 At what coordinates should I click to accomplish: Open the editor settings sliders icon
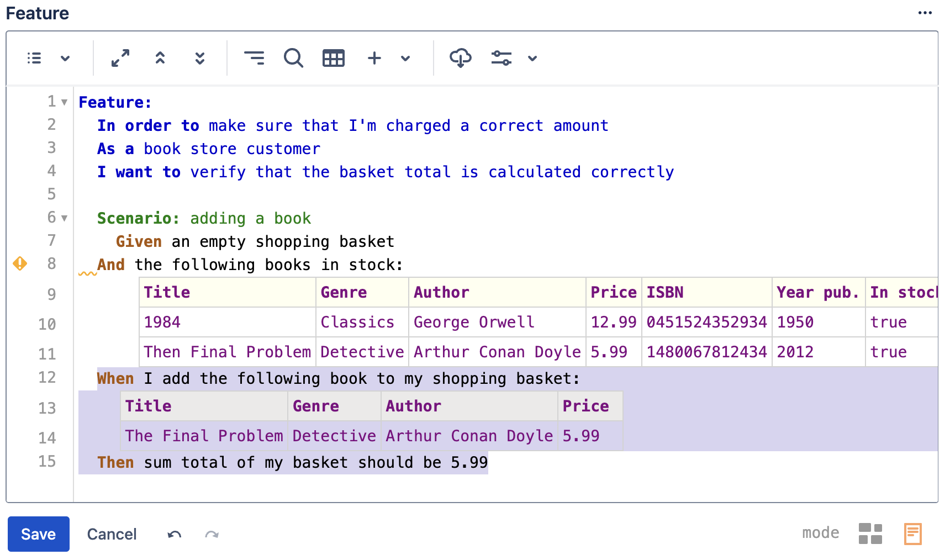click(x=502, y=58)
